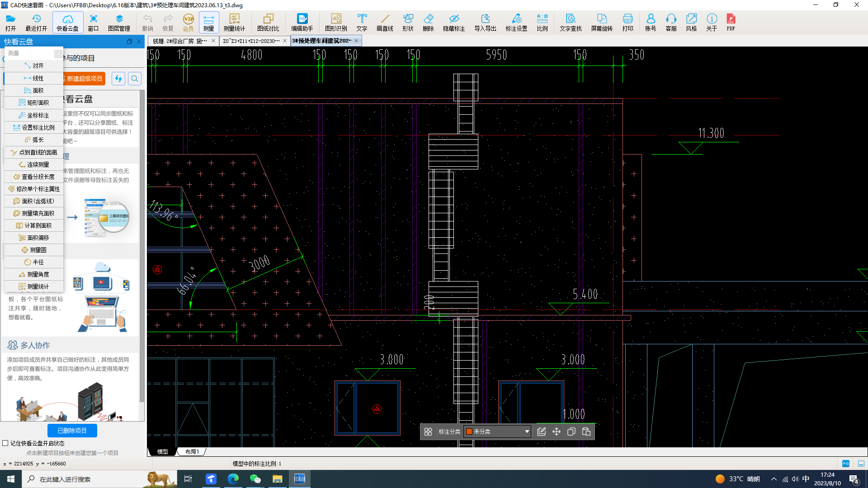Switch to the 模型 tab
Viewport: 868px width, 488px height.
(x=164, y=451)
